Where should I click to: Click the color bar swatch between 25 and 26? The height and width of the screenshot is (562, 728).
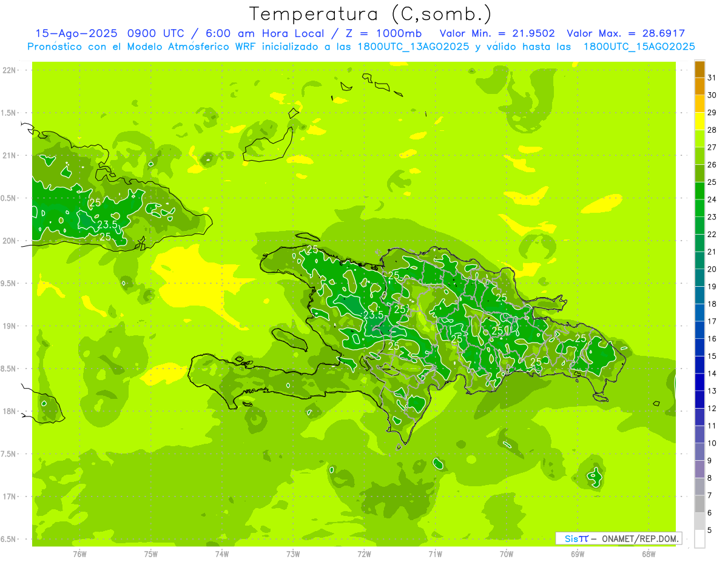(699, 173)
